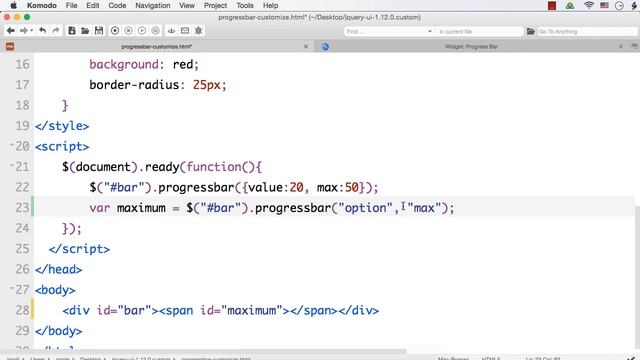Click the Find search input field
Image resolution: width=640 pixels, height=360 pixels.
385,31
